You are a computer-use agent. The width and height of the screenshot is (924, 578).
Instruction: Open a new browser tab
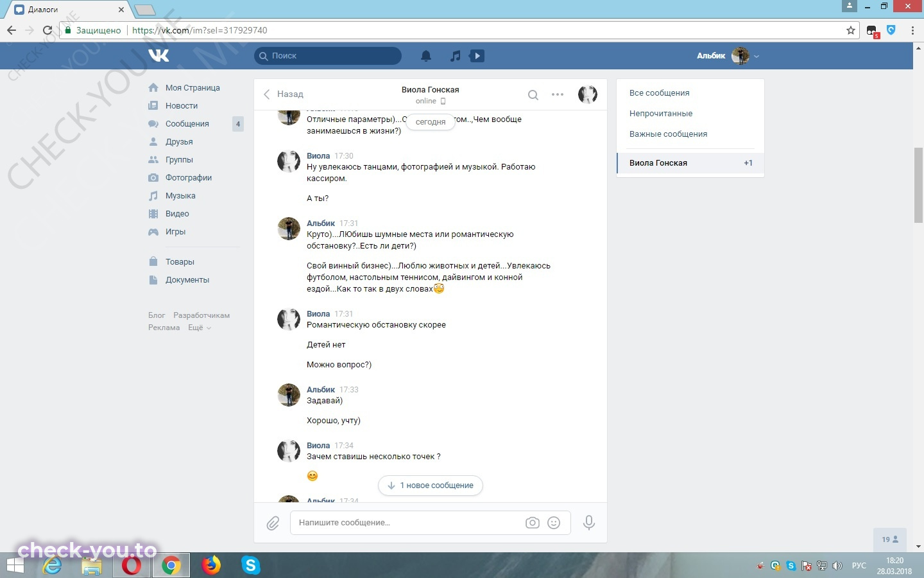coord(145,10)
